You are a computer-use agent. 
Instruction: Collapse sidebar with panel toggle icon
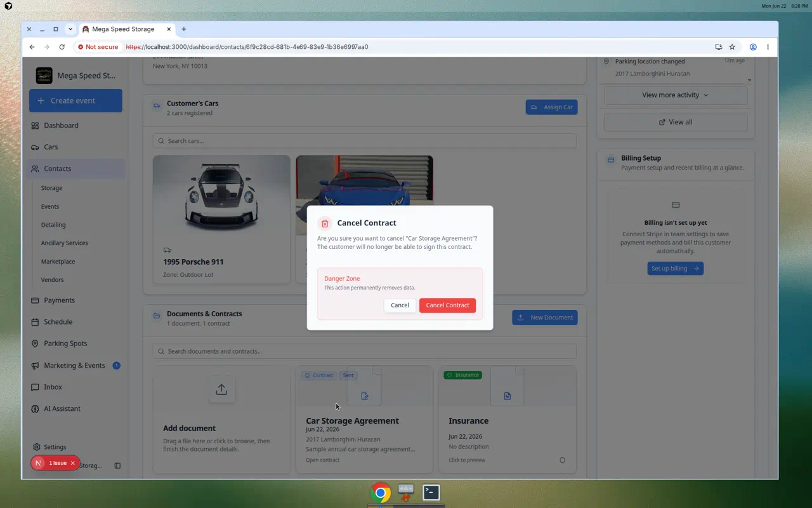coord(117,465)
